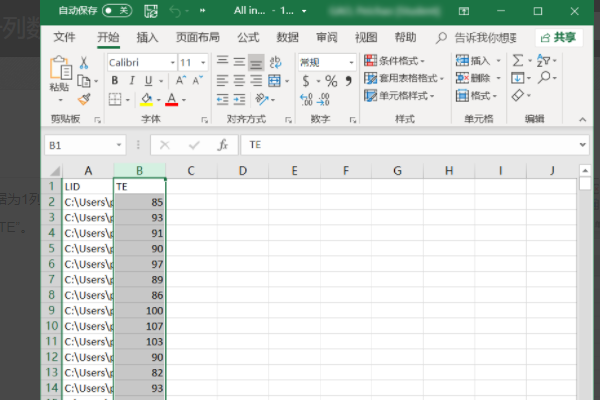Click the Format Painter brush icon

(x=84, y=99)
